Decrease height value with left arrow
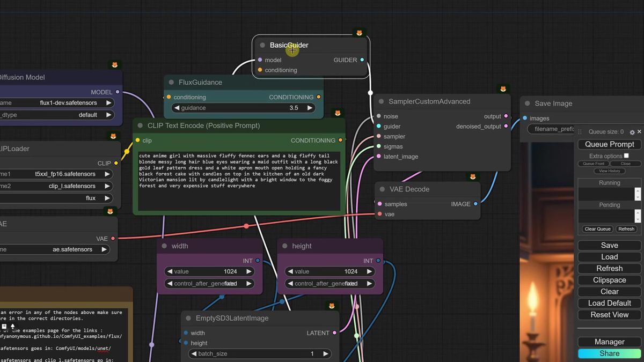Image resolution: width=644 pixels, height=362 pixels. coord(290,271)
